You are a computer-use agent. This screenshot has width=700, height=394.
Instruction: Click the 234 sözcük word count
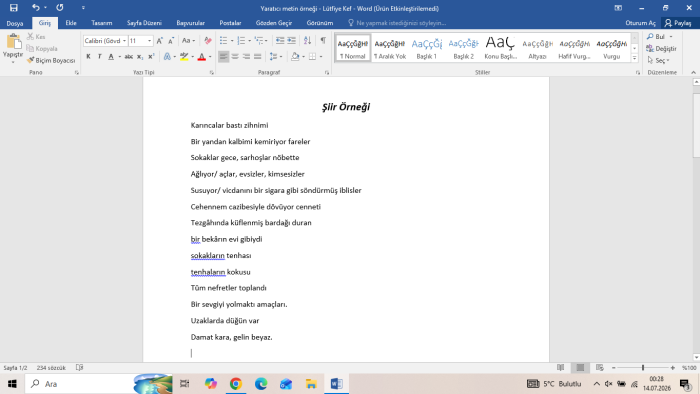(x=51, y=368)
